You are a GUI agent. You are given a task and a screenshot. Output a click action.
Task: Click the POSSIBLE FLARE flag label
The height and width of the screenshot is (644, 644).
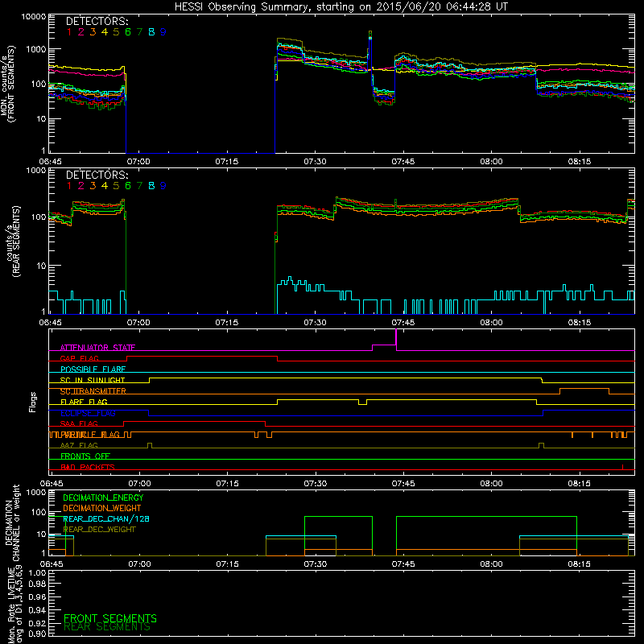coord(93,369)
